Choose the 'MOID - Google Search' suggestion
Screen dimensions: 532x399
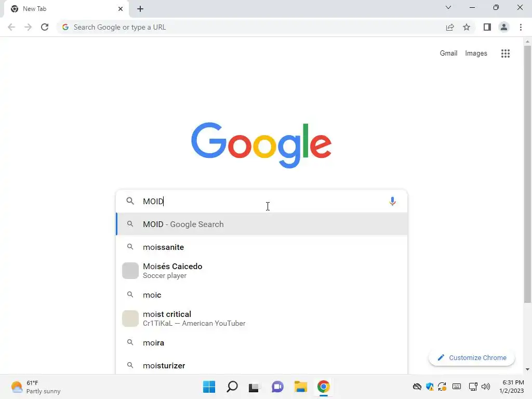point(262,224)
